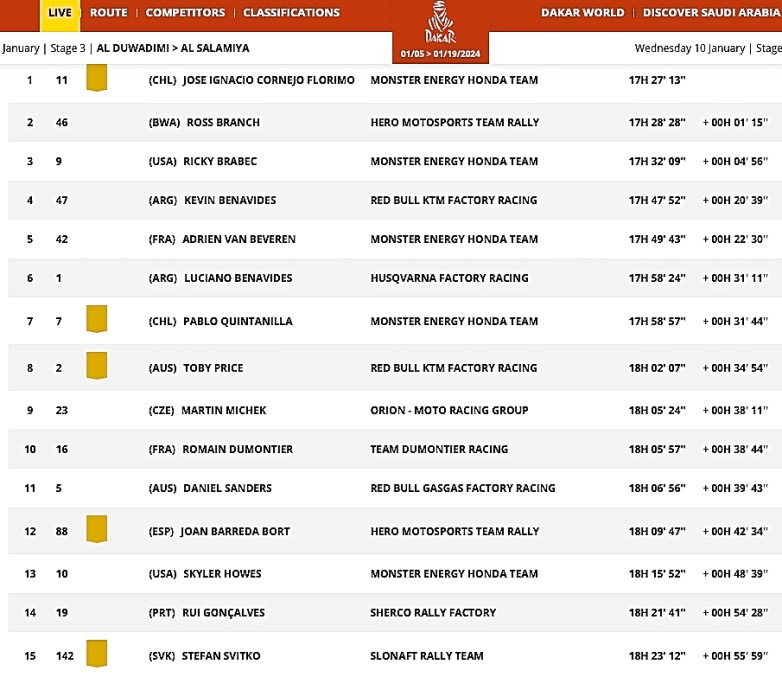Select Rui Gonçalves row time 18H 21' 41"
The height and width of the screenshot is (677, 782).
(x=656, y=612)
